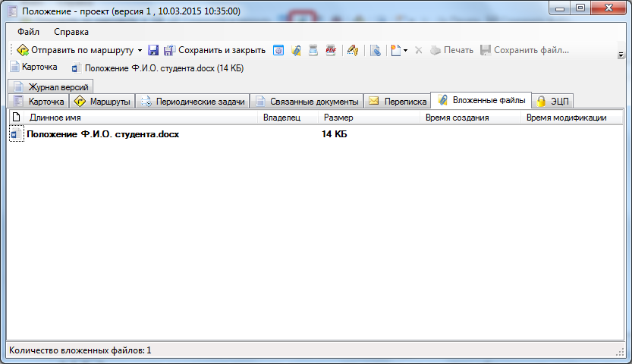The width and height of the screenshot is (632, 364).
Task: Open the Файл menu
Action: click(x=28, y=32)
